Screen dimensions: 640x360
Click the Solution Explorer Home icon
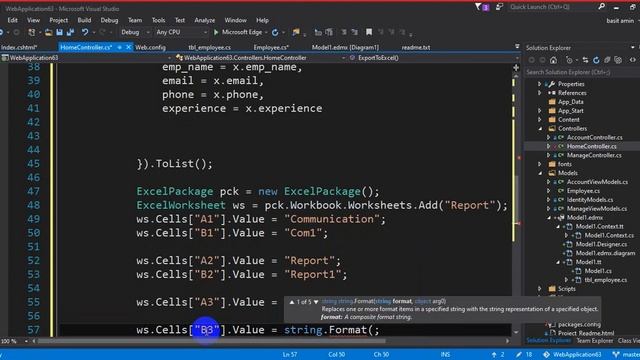pos(553,60)
